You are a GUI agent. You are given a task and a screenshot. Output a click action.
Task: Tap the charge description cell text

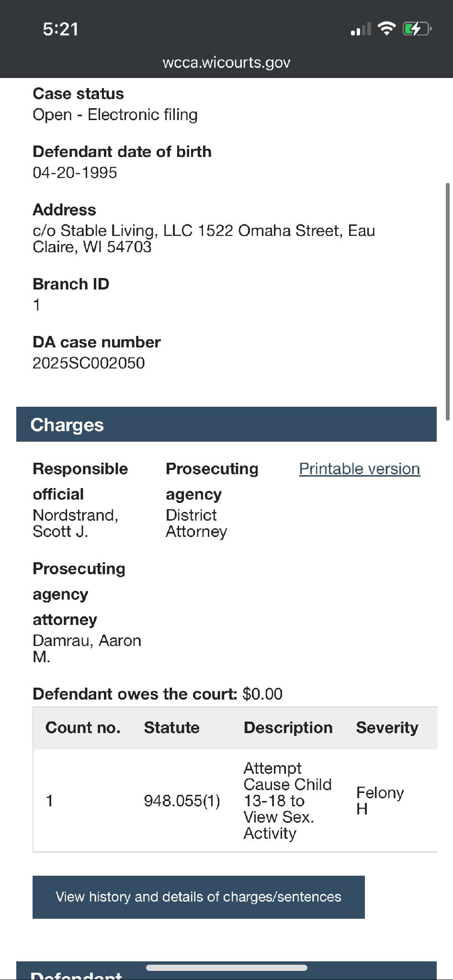(287, 801)
